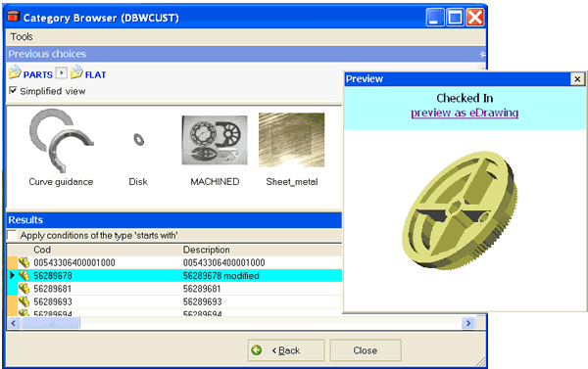Viewport: 588px width, 369px height.
Task: Open the 'preview as eDrawing' link
Action: click(465, 113)
